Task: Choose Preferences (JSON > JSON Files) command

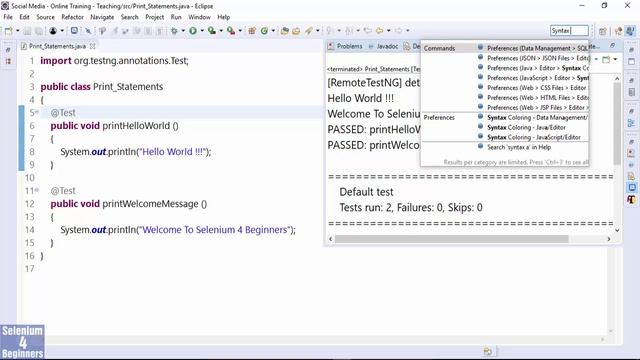Action: pos(533,58)
